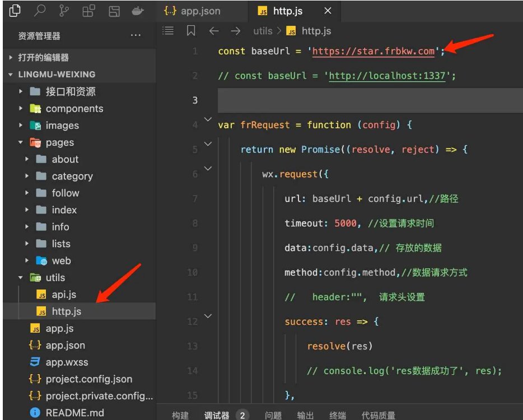This screenshot has width=523, height=420.
Task: Collapse the utils folder
Action: pos(80,278)
